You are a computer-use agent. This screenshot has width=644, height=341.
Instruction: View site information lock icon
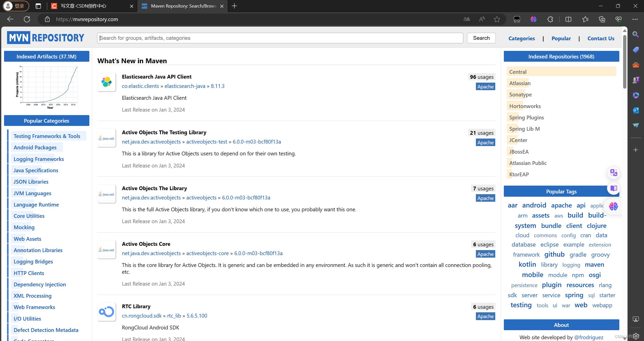pyautogui.click(x=47, y=19)
